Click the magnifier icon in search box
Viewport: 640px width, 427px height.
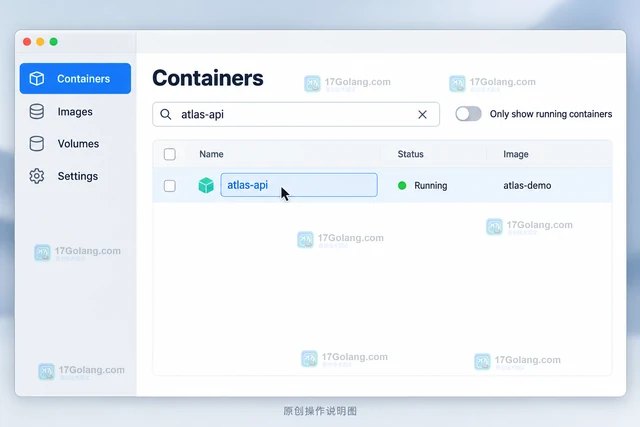coord(165,114)
